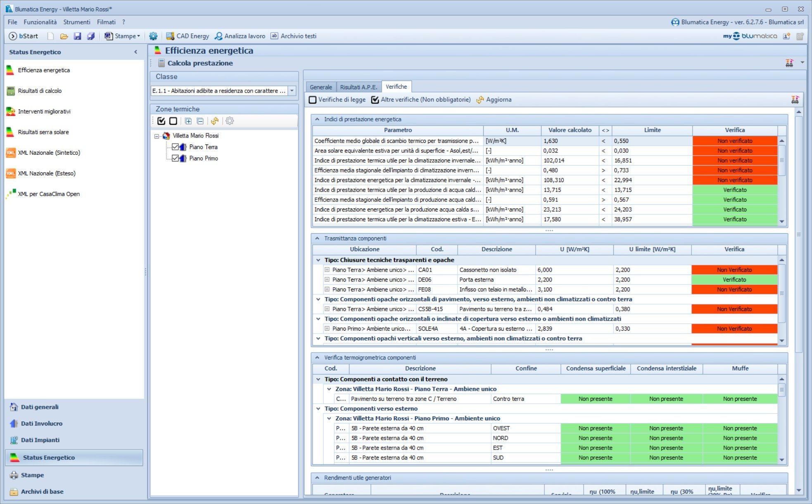Viewport: 812px width, 504px height.
Task: Click the open folder toolbar icon
Action: [64, 36]
